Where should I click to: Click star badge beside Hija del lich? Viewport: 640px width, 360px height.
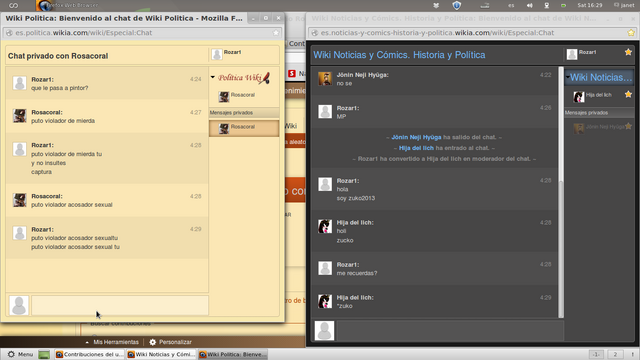628,94
